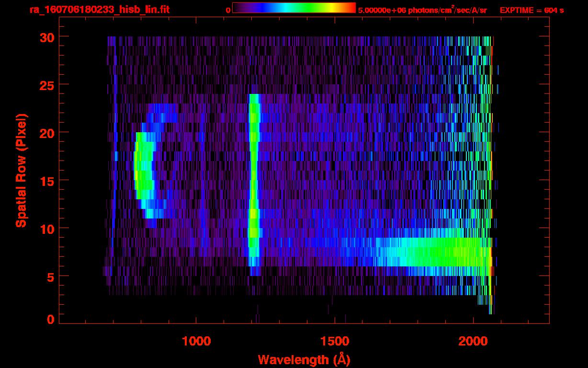The width and height of the screenshot is (588, 368).
Task: Click the rainbow color scale bar
Action: coord(294,8)
